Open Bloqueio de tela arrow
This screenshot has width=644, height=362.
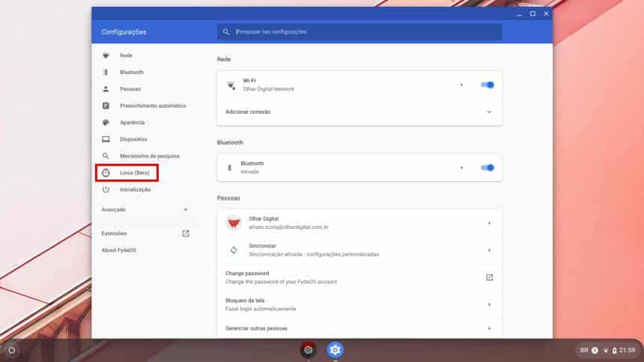pyautogui.click(x=489, y=304)
